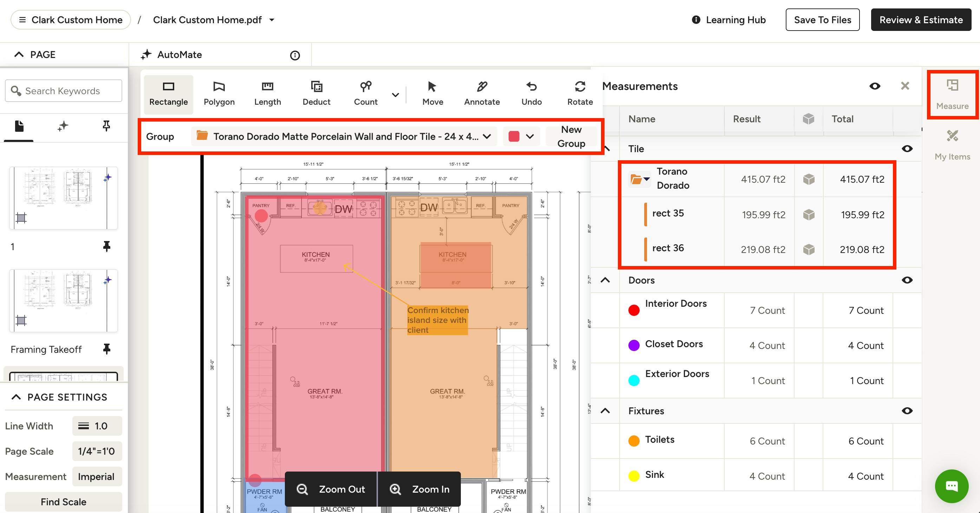Click the Zoom Out button
Screen dimensions: 980x513
click(331, 489)
